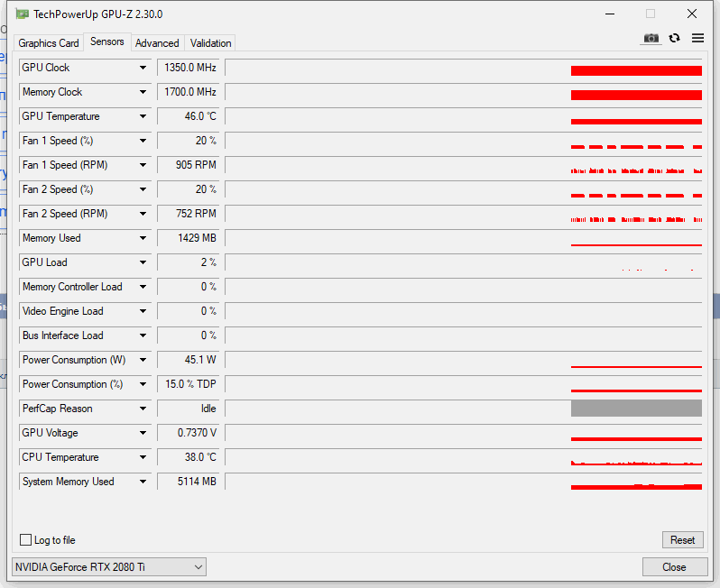Select the Sensors tab
The height and width of the screenshot is (588, 720).
(x=107, y=41)
